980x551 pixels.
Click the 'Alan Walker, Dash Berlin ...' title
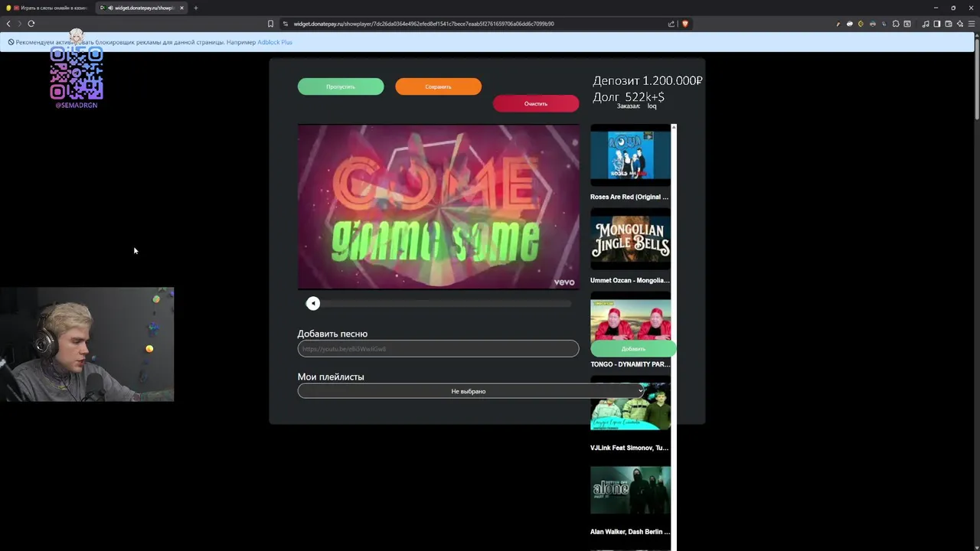click(x=630, y=532)
